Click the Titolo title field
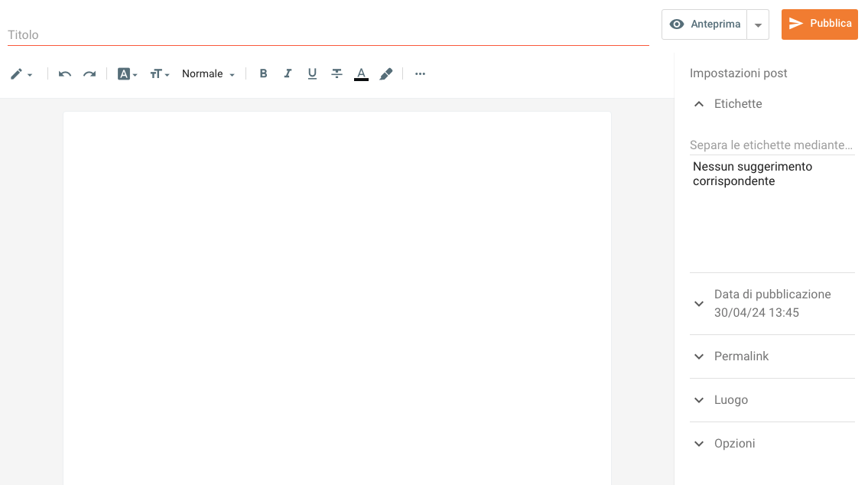Viewport: 868px width, 485px height. (328, 35)
